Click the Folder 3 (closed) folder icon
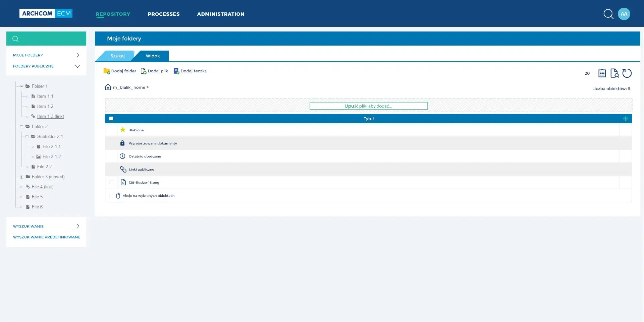Screen dimensions: 644x322 click(28, 177)
